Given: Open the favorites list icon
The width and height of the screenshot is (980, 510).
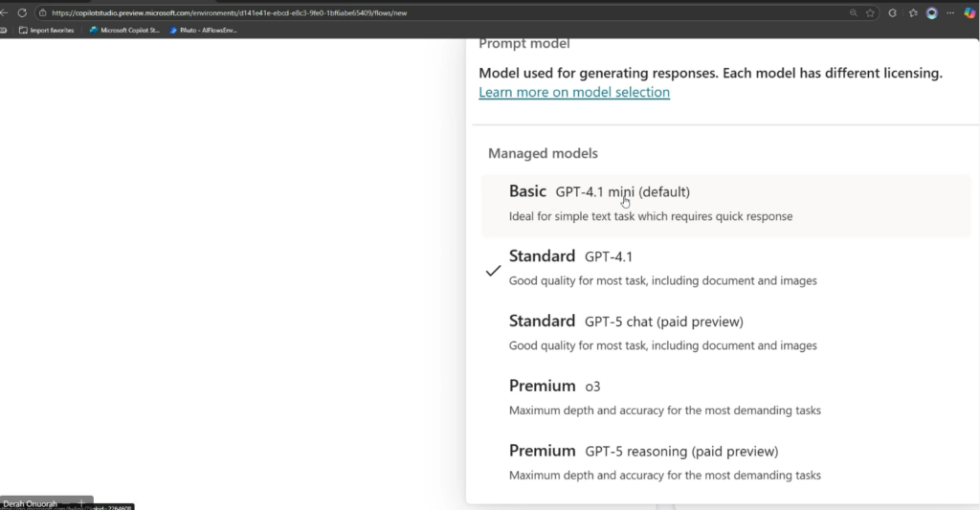Looking at the screenshot, I should click(x=913, y=12).
